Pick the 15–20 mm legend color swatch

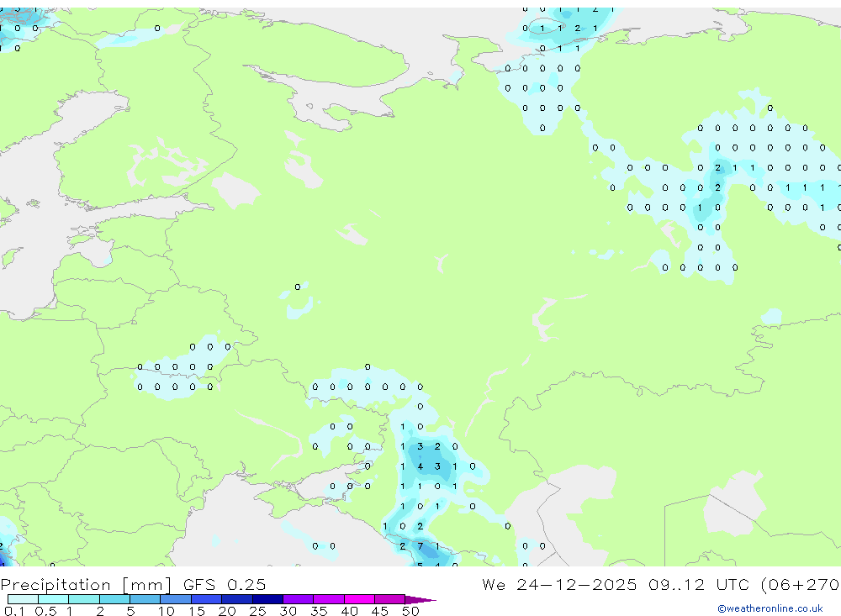(x=207, y=599)
